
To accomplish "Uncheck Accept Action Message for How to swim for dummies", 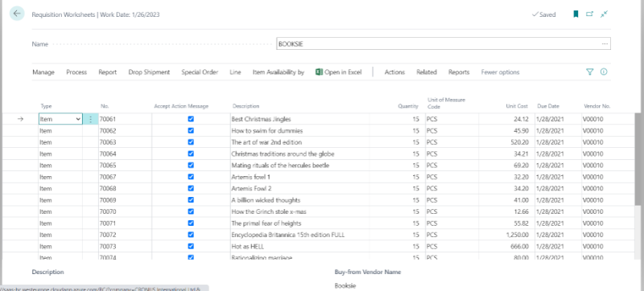I will click(x=191, y=131).
